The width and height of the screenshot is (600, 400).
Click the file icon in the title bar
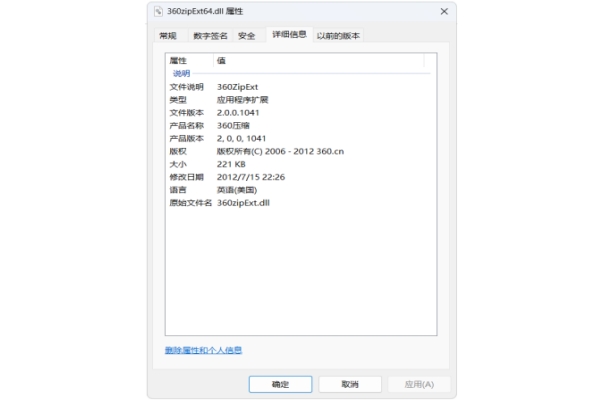[158, 11]
